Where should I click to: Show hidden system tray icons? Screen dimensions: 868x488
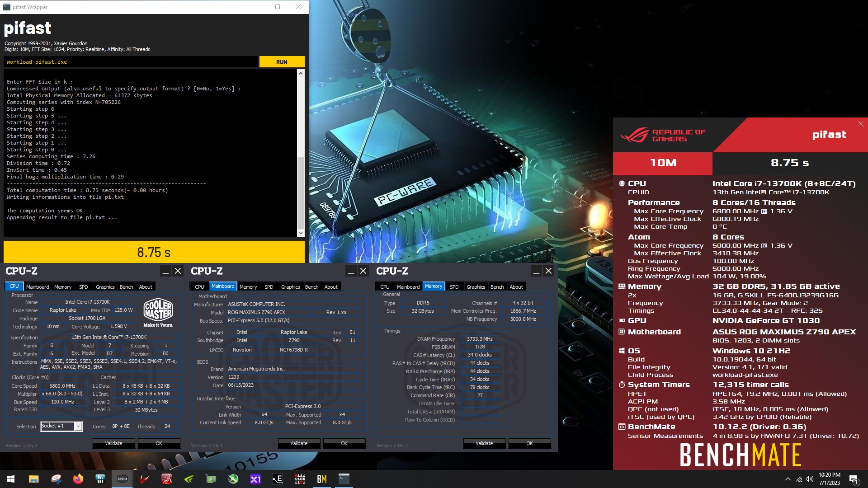pos(788,479)
